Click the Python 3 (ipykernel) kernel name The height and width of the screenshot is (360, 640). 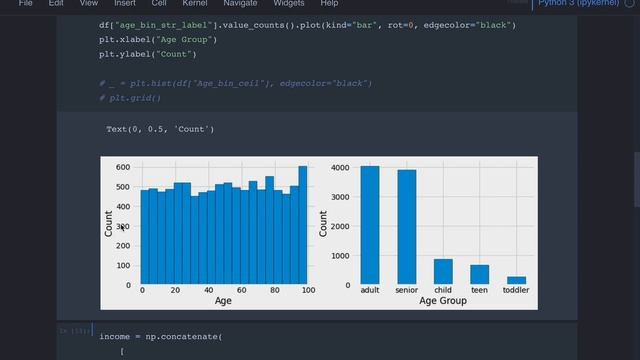[x=578, y=3]
